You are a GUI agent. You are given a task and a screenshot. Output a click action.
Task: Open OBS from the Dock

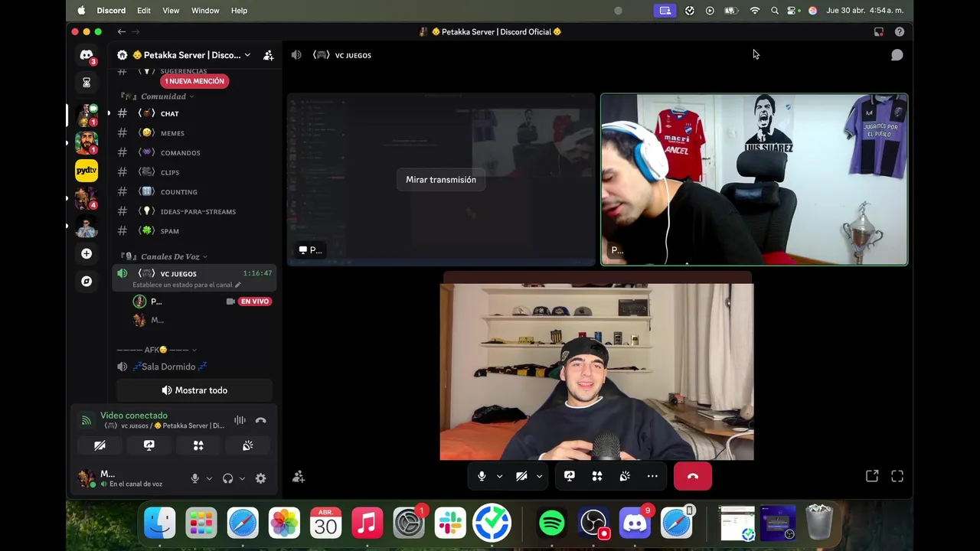coord(593,523)
